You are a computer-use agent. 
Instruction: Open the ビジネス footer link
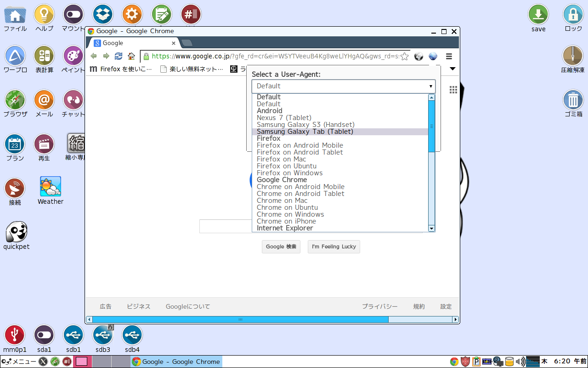[139, 306]
